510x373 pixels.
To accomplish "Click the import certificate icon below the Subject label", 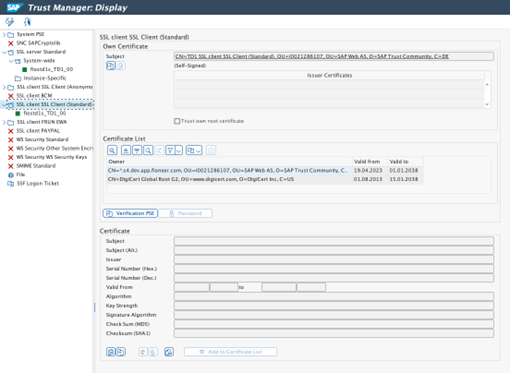I will click(x=111, y=66).
